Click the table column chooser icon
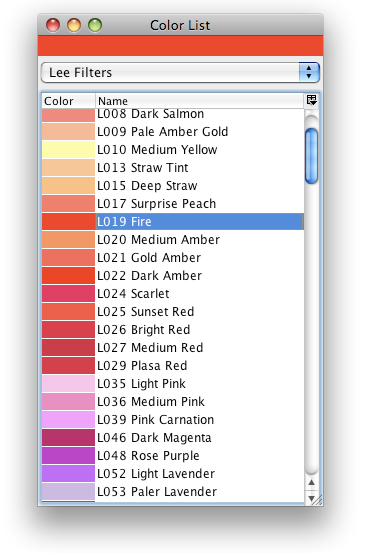Screen dimensions: 375x553 point(312,101)
